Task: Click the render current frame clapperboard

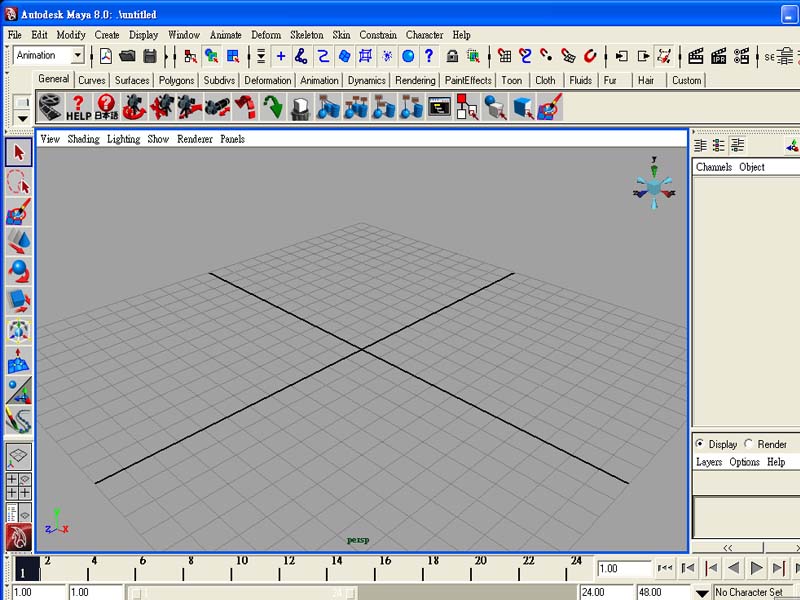Action: [696, 56]
